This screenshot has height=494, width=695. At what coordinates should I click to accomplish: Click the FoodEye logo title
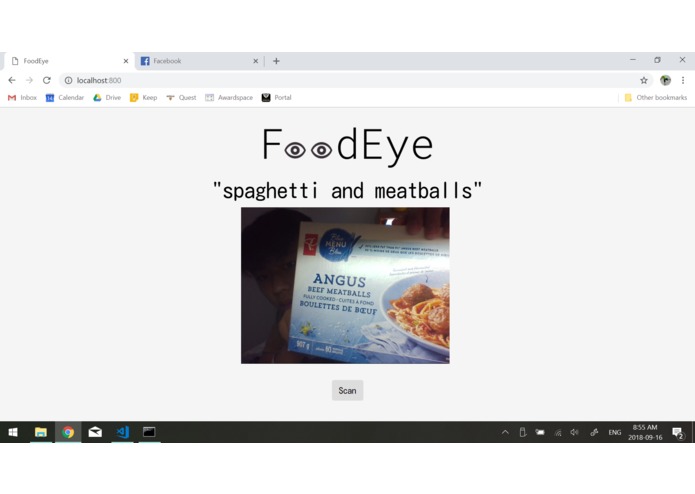tap(348, 145)
